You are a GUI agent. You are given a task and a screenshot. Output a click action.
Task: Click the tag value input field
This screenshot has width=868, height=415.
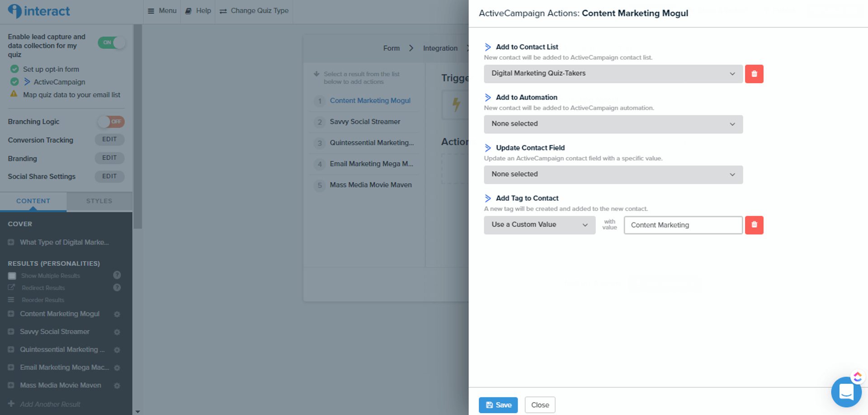683,225
